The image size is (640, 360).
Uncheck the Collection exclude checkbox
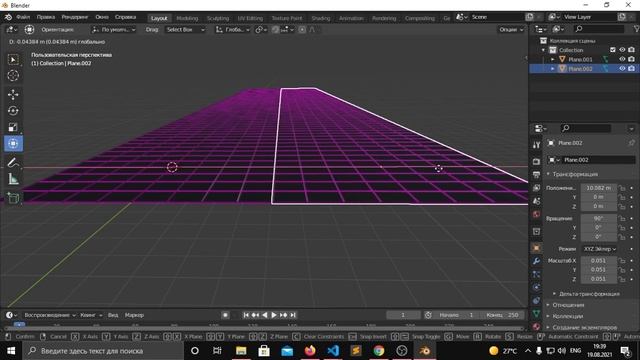point(613,50)
